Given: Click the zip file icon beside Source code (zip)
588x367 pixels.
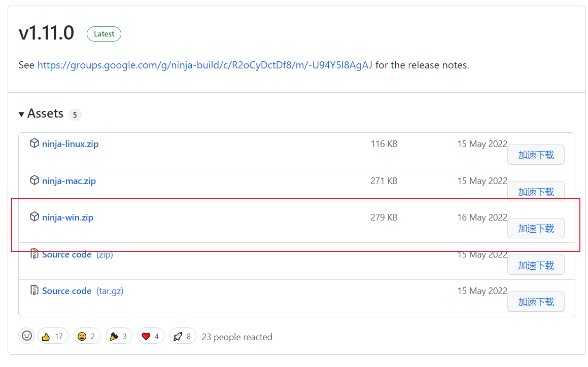Looking at the screenshot, I should click(x=34, y=254).
